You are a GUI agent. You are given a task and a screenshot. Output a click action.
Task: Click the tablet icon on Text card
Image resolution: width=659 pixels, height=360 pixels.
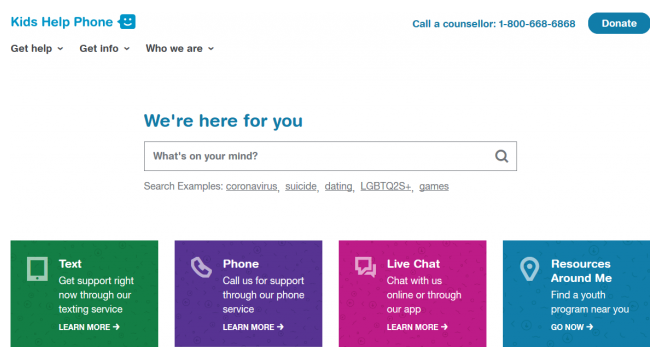[x=37, y=269]
